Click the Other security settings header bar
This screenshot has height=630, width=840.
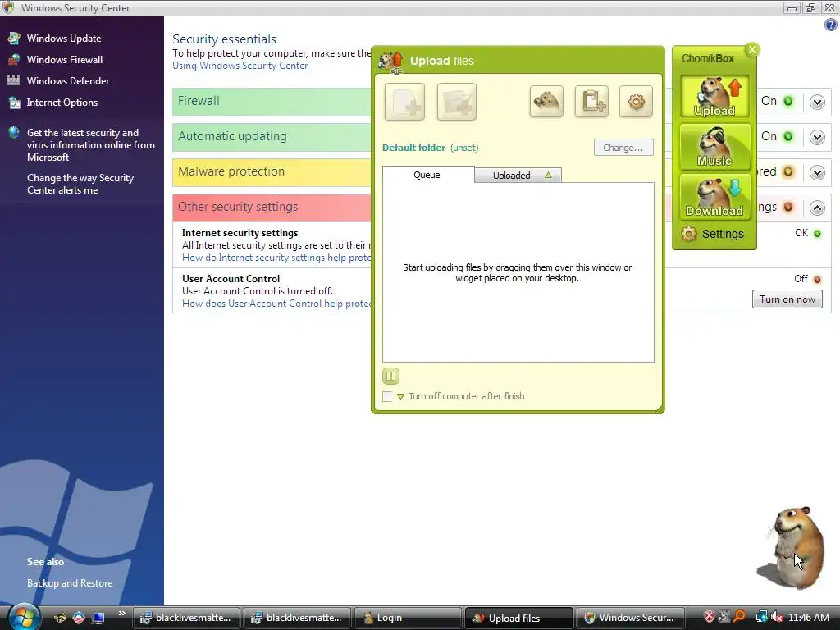272,208
